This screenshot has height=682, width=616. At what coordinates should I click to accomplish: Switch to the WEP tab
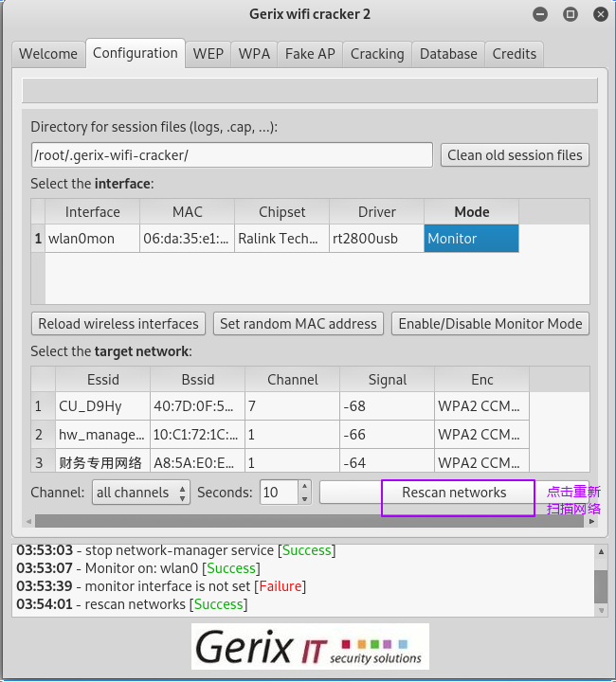208,54
